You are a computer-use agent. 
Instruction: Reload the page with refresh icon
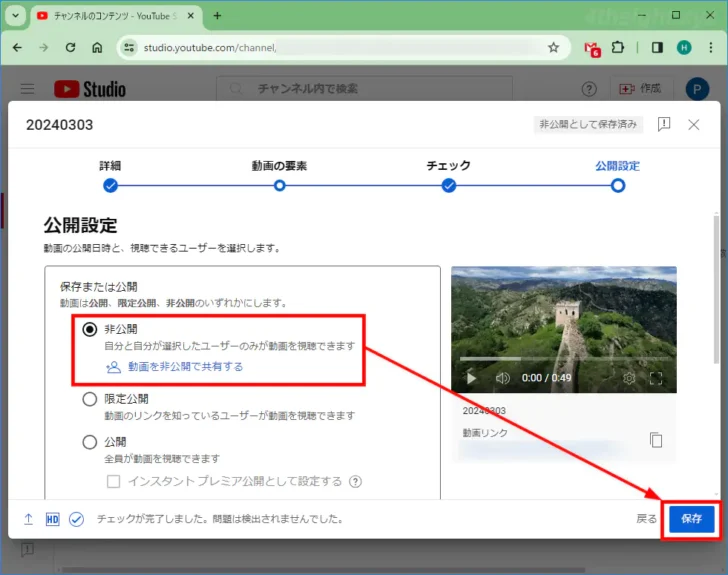tap(71, 47)
